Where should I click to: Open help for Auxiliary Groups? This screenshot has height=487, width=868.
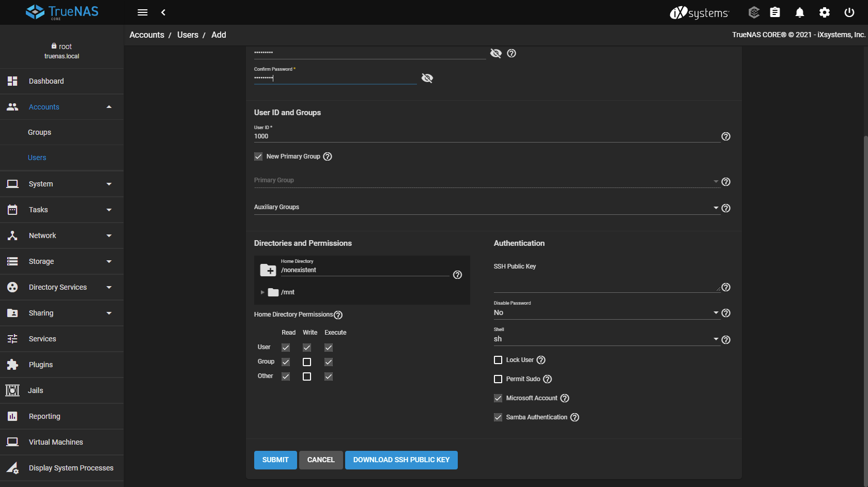726,208
